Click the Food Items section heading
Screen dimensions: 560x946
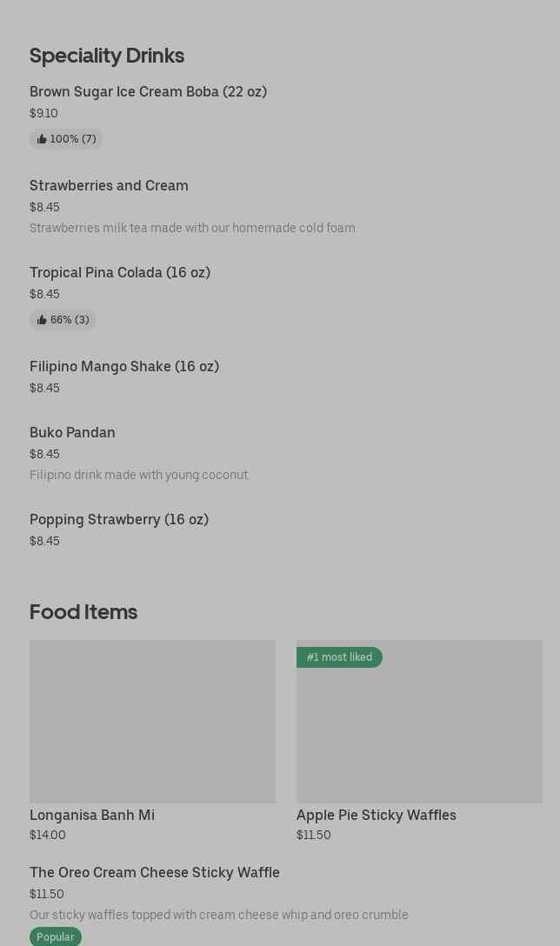pos(83,611)
